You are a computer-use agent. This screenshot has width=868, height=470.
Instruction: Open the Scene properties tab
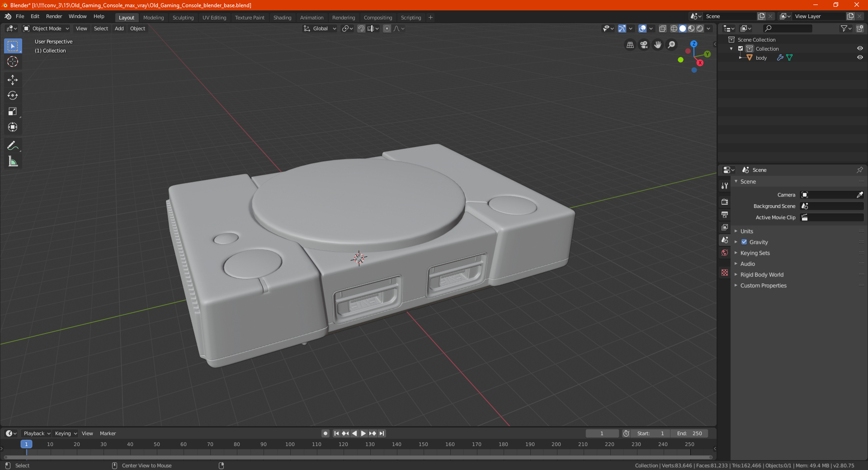[x=725, y=240]
